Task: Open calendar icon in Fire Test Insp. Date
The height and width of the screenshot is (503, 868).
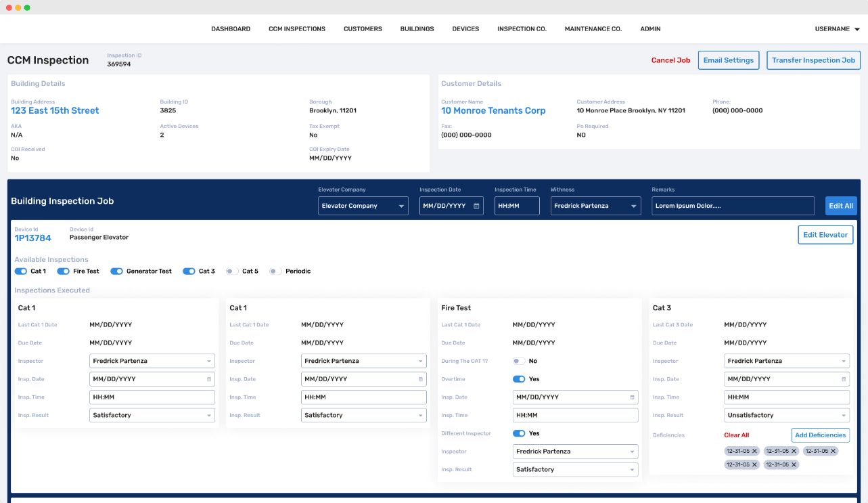Action: 633,397
